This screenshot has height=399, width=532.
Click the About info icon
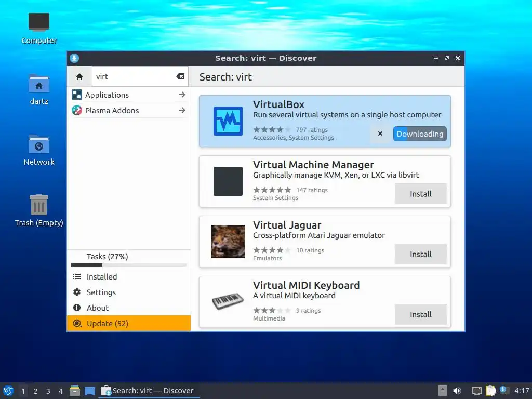tap(77, 308)
